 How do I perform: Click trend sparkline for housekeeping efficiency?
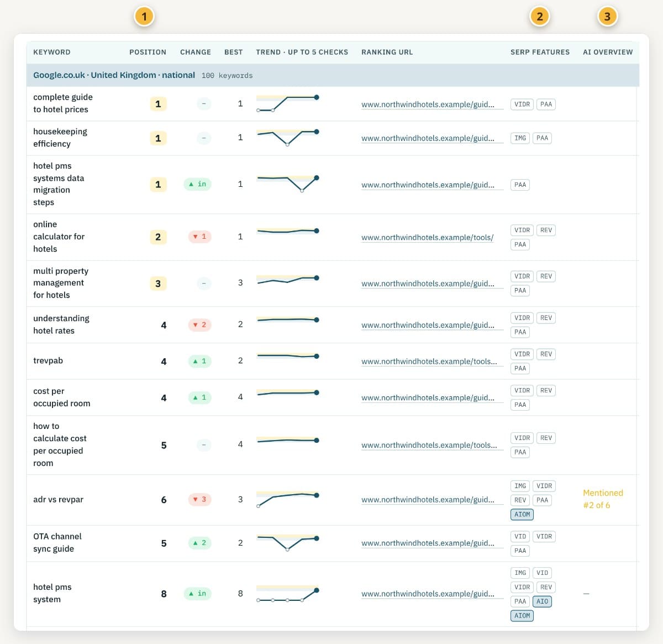coord(288,138)
